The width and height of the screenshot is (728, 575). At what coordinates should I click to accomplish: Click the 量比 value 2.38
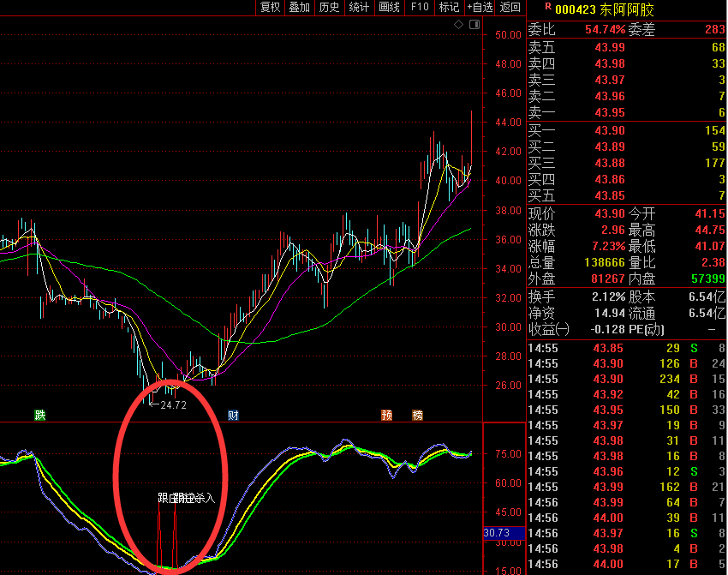click(x=713, y=262)
